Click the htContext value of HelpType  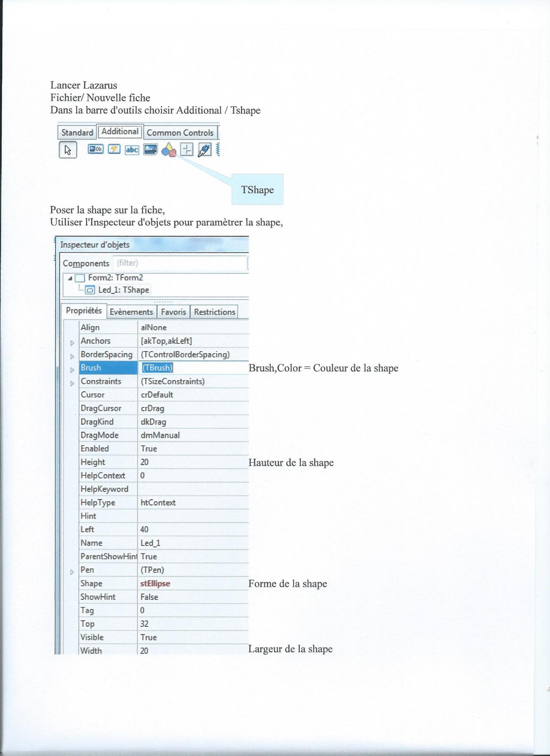coord(158,503)
